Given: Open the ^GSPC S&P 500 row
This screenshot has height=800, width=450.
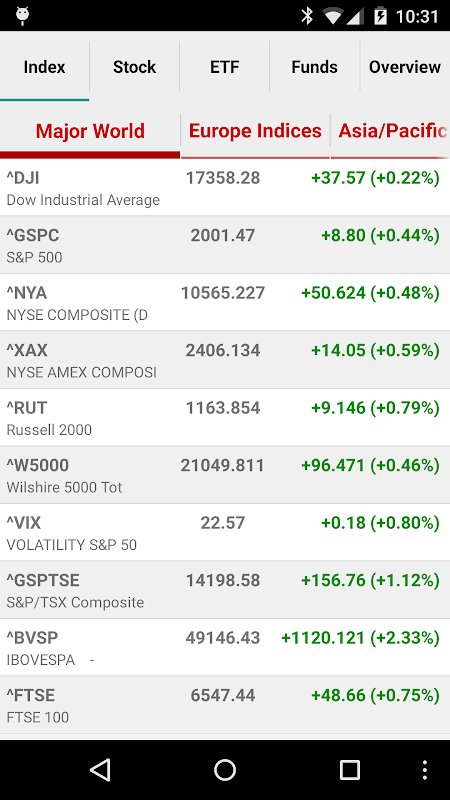Looking at the screenshot, I should point(225,245).
